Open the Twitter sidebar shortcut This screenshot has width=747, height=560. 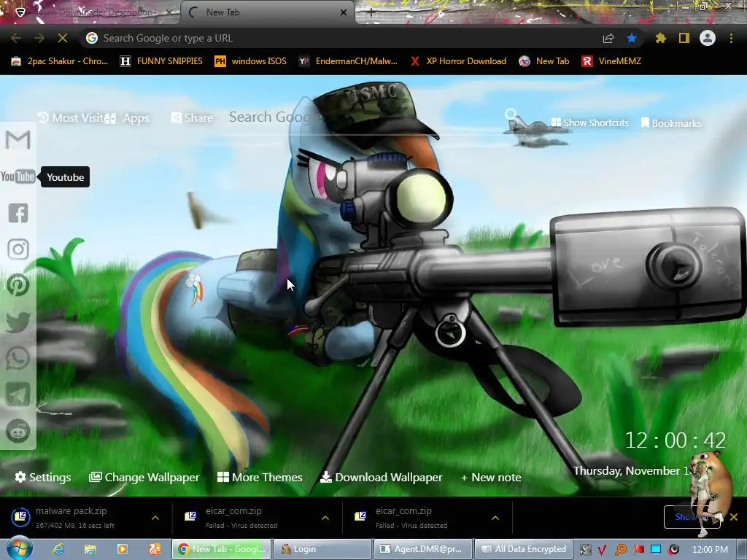[x=18, y=322]
